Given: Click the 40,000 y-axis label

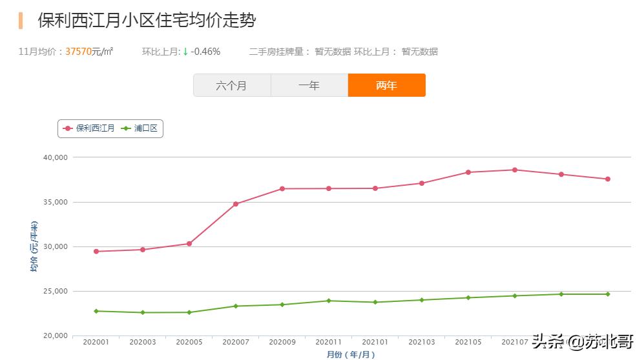Looking at the screenshot, I should [x=56, y=157].
